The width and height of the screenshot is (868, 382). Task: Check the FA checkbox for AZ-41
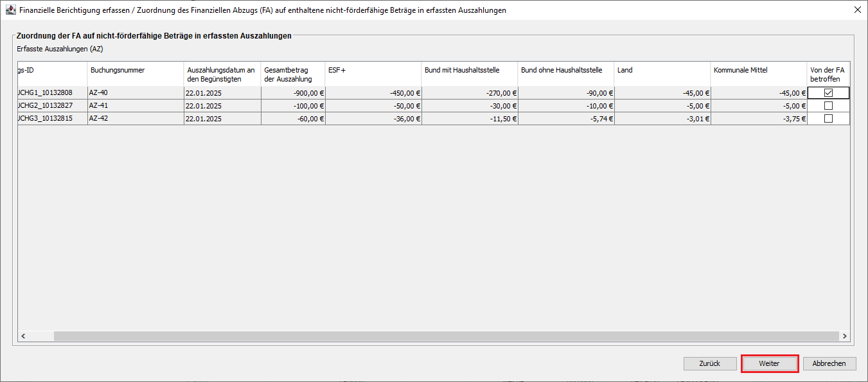point(828,106)
